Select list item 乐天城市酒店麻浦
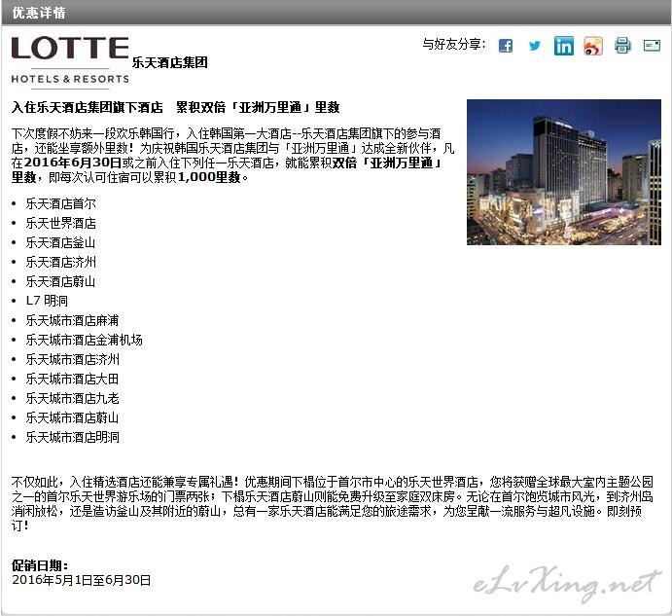672x616 pixels. click(72, 320)
